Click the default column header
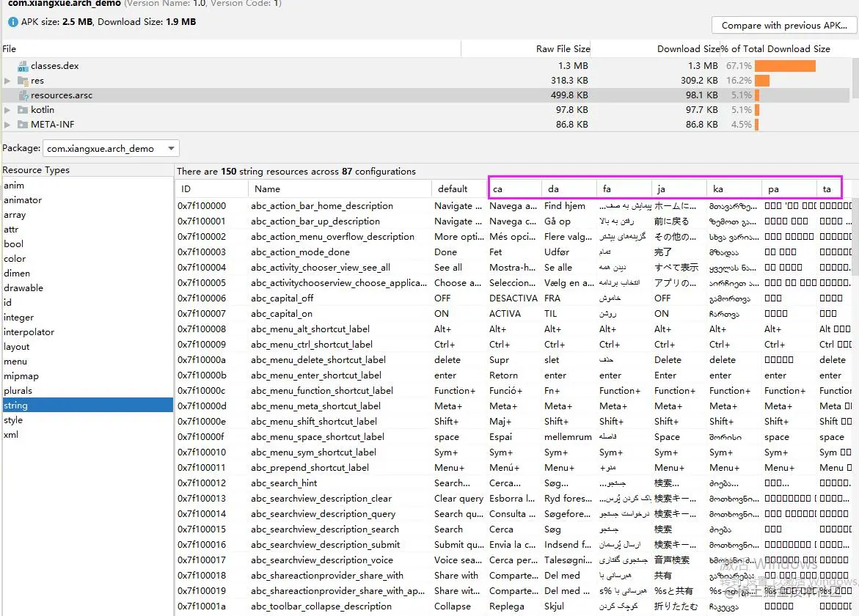 (459, 189)
